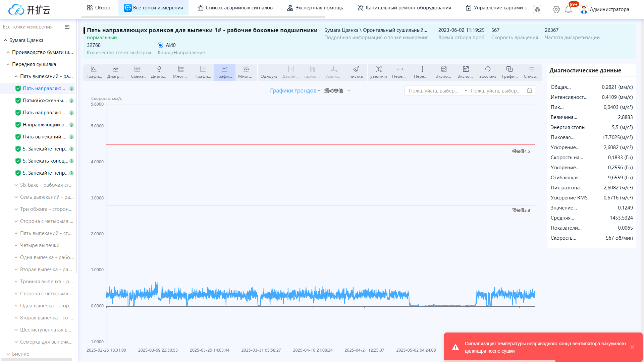Select tree item '5. Запекать конец...'
This screenshot has height=362, width=644.
tap(46, 161)
